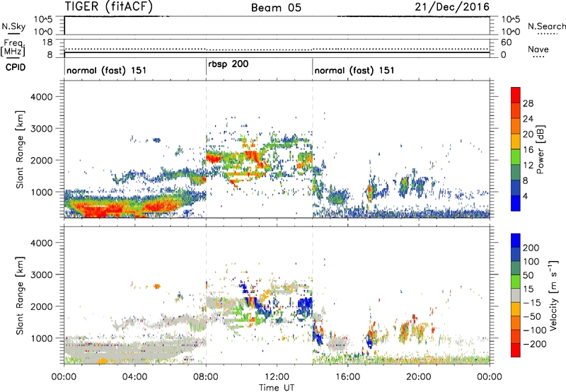This screenshot has width=566, height=392.
Task: Click the '12:00' time axis tick label
Action: coord(277,377)
